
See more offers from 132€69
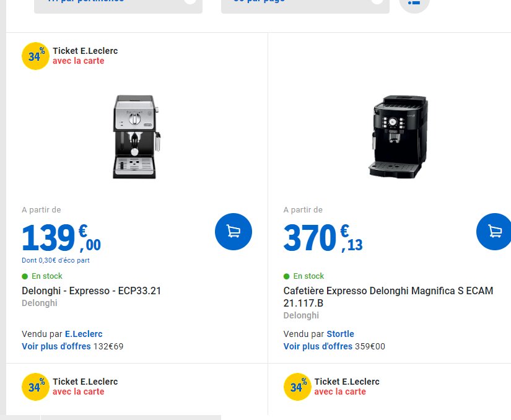[x=56, y=346]
